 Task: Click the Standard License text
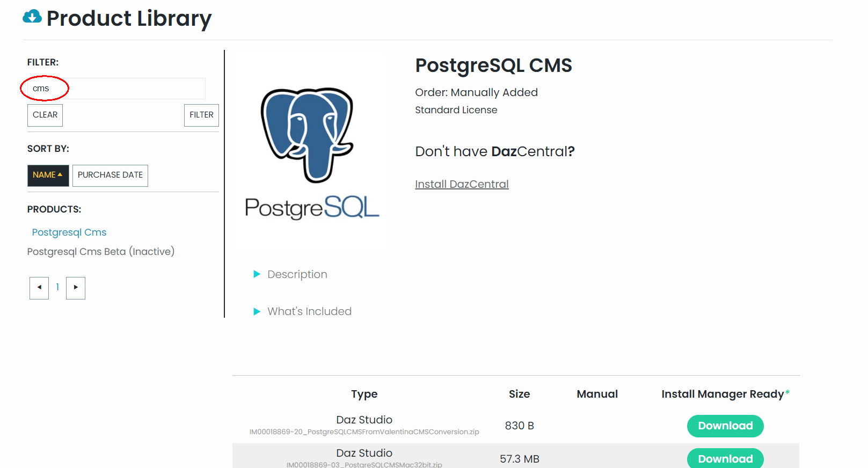(456, 110)
